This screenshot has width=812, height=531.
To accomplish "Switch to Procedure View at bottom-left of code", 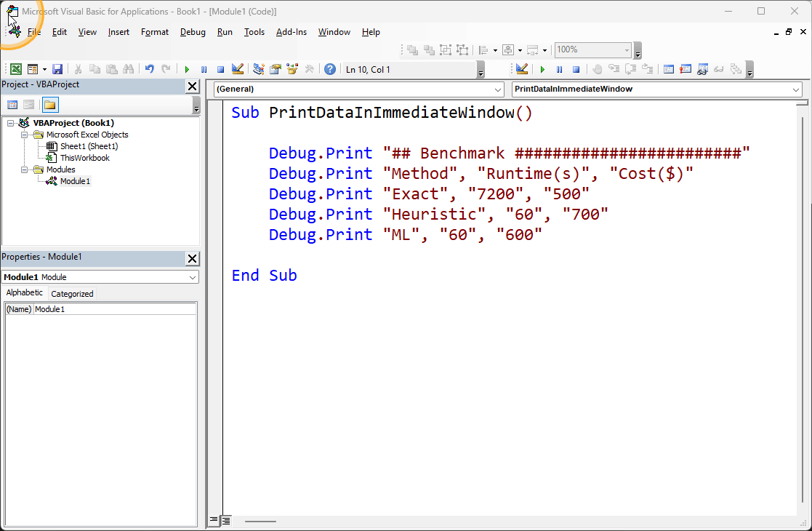I will [x=214, y=521].
